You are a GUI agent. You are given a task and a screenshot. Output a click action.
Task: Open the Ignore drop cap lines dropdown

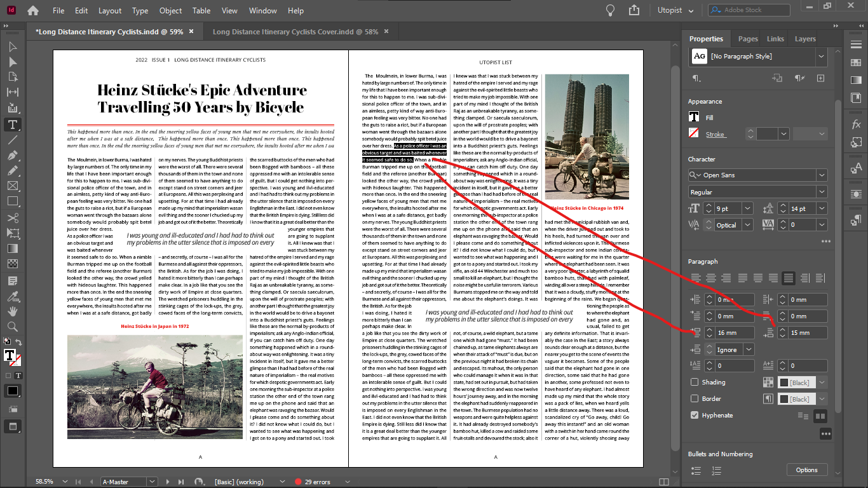pos(750,349)
